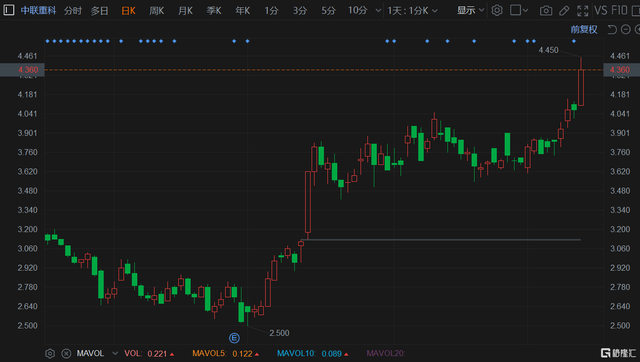
Task: Click the MAVOL indicator label
Action: coord(91,353)
